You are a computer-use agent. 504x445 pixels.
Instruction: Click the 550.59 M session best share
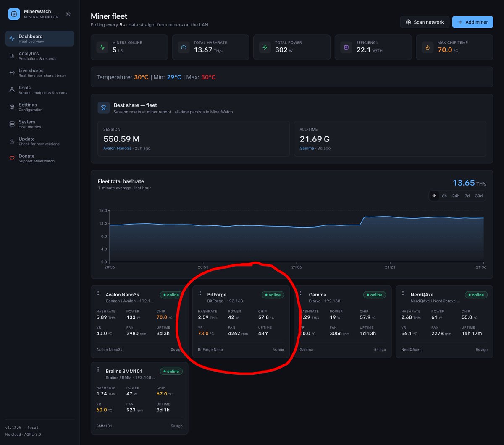click(121, 139)
